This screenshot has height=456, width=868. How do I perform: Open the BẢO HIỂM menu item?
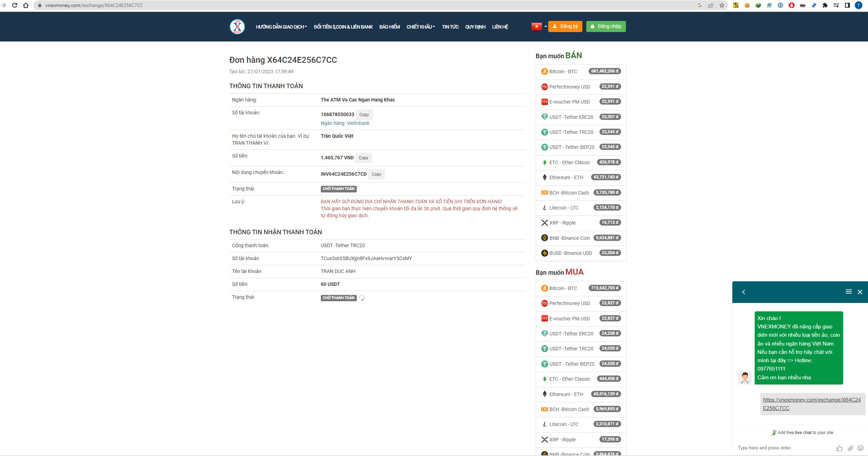[389, 27]
